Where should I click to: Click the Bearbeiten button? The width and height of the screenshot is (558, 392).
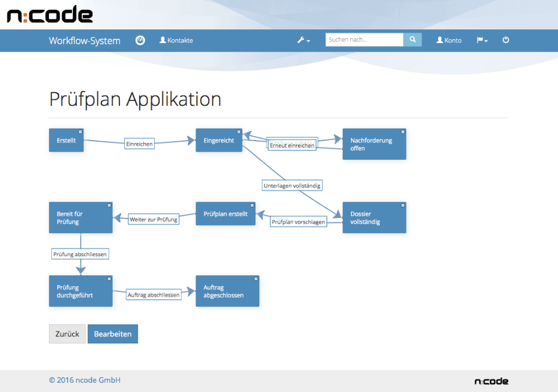[113, 334]
